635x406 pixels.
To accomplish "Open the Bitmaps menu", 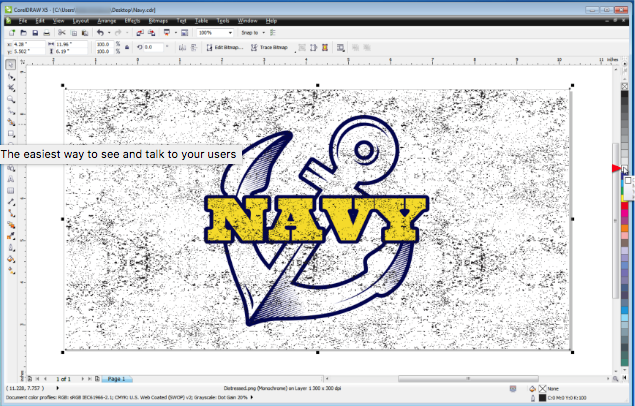I will pyautogui.click(x=158, y=21).
